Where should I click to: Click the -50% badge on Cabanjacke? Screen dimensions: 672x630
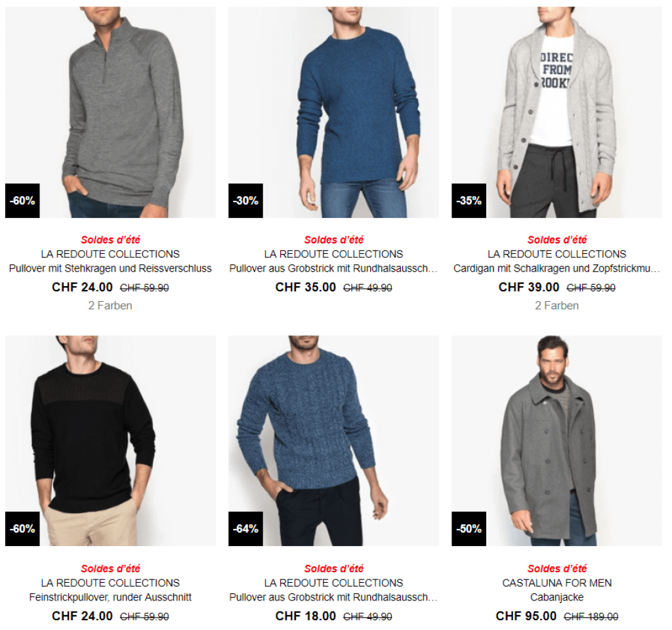[469, 529]
